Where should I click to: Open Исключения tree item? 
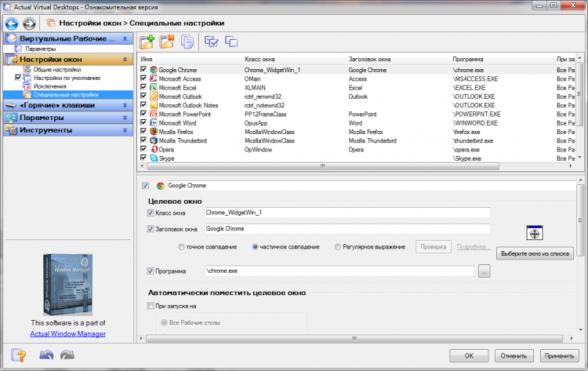pos(49,86)
